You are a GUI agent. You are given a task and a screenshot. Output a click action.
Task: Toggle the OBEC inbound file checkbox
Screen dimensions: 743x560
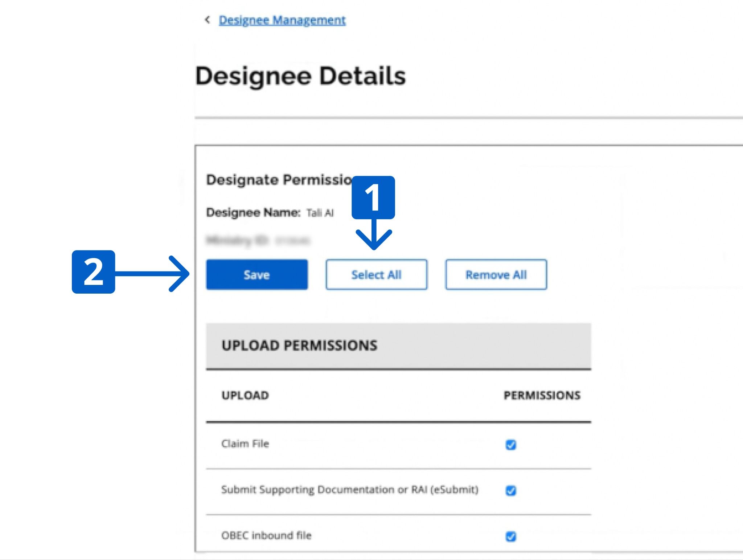point(510,536)
